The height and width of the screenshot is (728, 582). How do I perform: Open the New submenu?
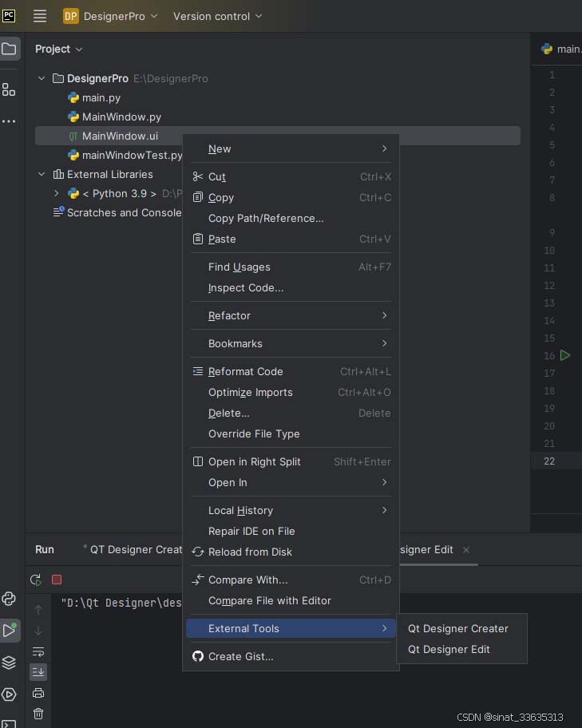coord(291,148)
